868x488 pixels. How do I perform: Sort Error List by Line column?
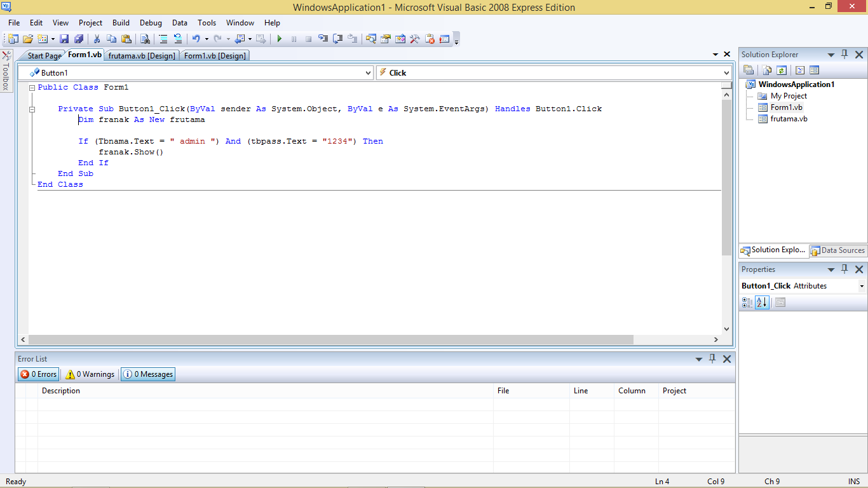click(x=592, y=391)
